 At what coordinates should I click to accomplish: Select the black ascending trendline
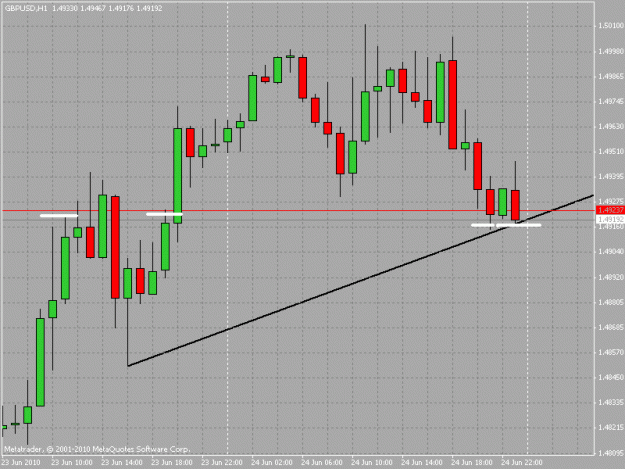pyautogui.click(x=361, y=281)
